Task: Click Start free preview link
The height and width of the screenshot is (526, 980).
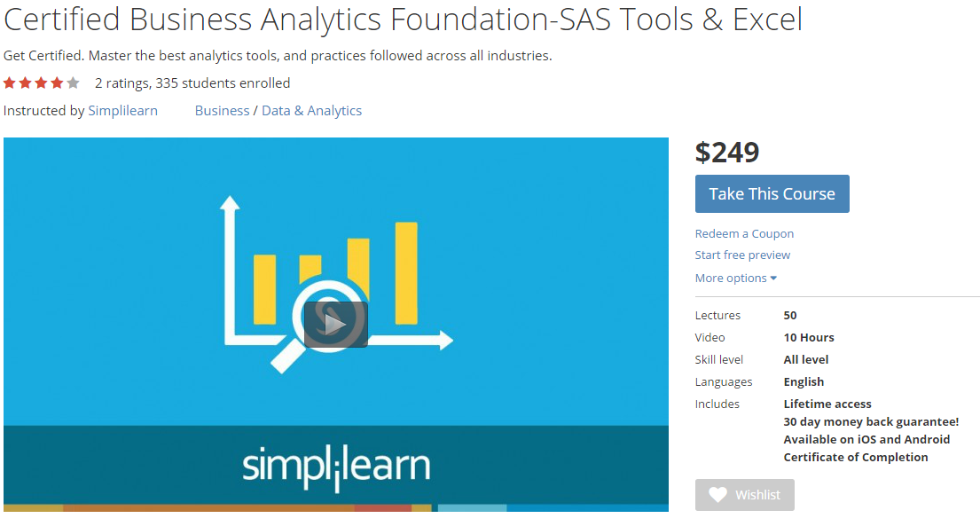Action: click(742, 255)
